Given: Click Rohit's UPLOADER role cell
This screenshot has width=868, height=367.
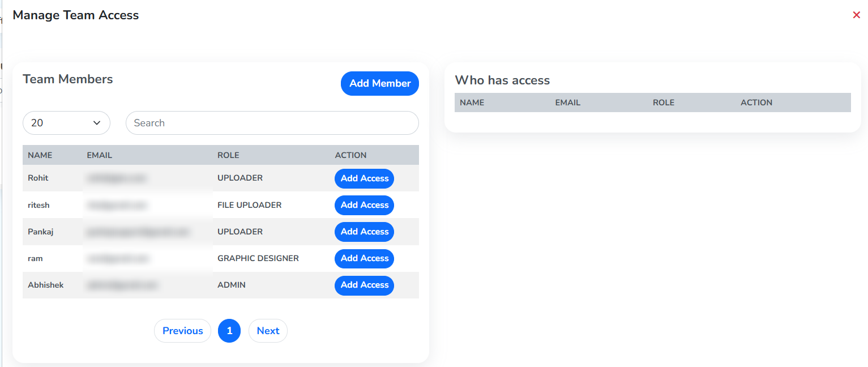Looking at the screenshot, I should point(240,178).
